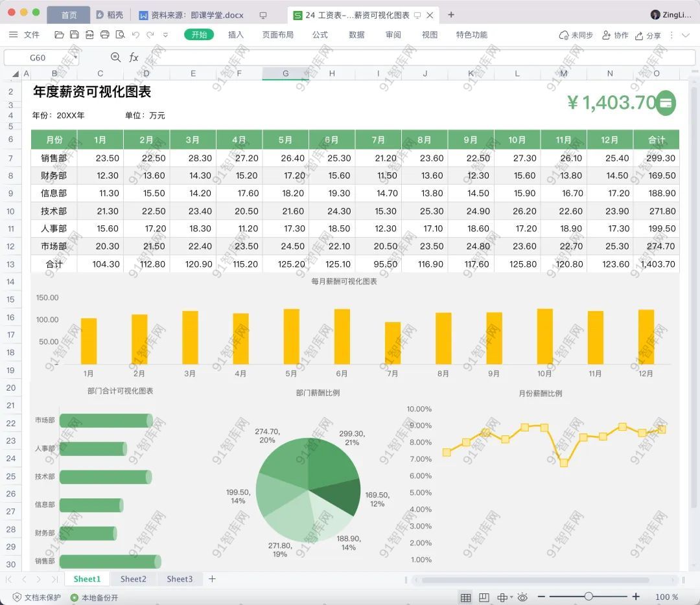Add a new sheet with plus icon
Screen dimensions: 700x605
point(212,579)
